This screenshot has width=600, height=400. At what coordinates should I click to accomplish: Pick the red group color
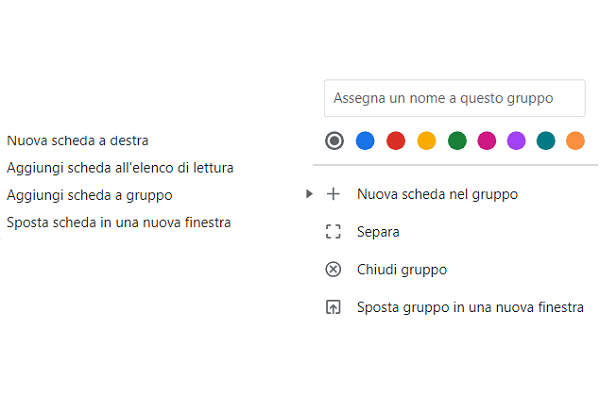tap(395, 141)
